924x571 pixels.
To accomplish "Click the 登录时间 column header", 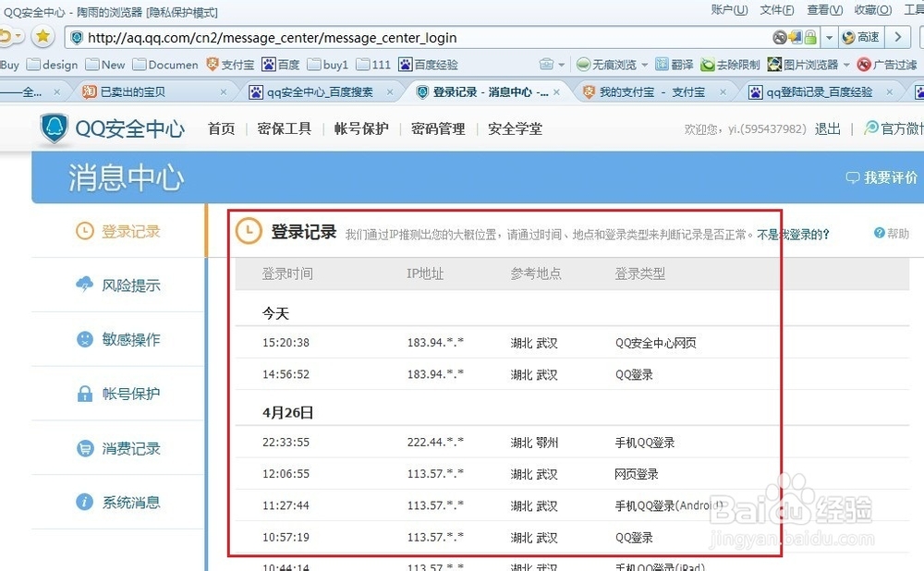I will tap(287, 273).
